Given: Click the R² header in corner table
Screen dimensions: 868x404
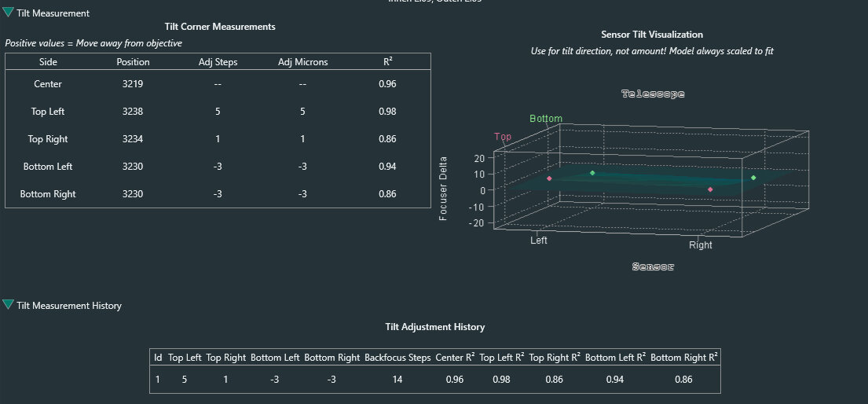Looking at the screenshot, I should coord(387,62).
